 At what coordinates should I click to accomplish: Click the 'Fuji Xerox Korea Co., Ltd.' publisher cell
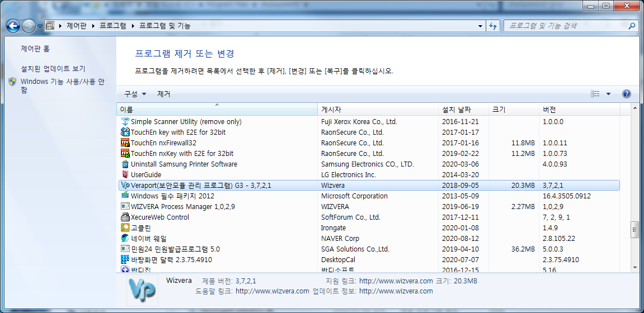point(359,121)
